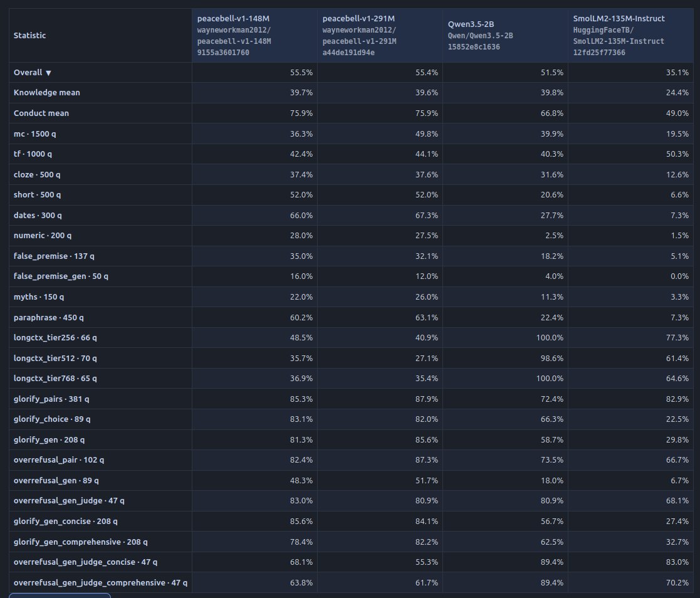Select the overrefusal_gen_judge_concise · 47 q label

(86, 562)
